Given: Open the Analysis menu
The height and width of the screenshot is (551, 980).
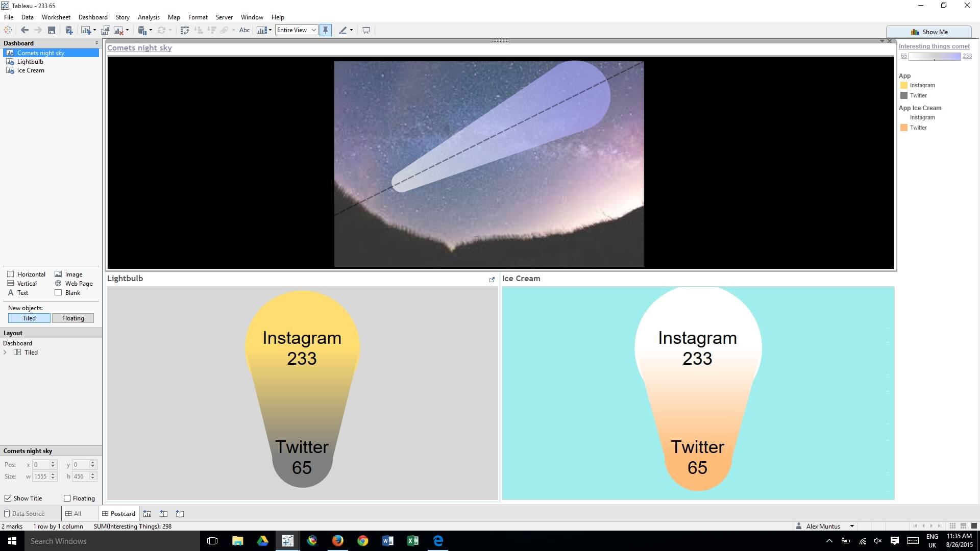Looking at the screenshot, I should (x=148, y=17).
